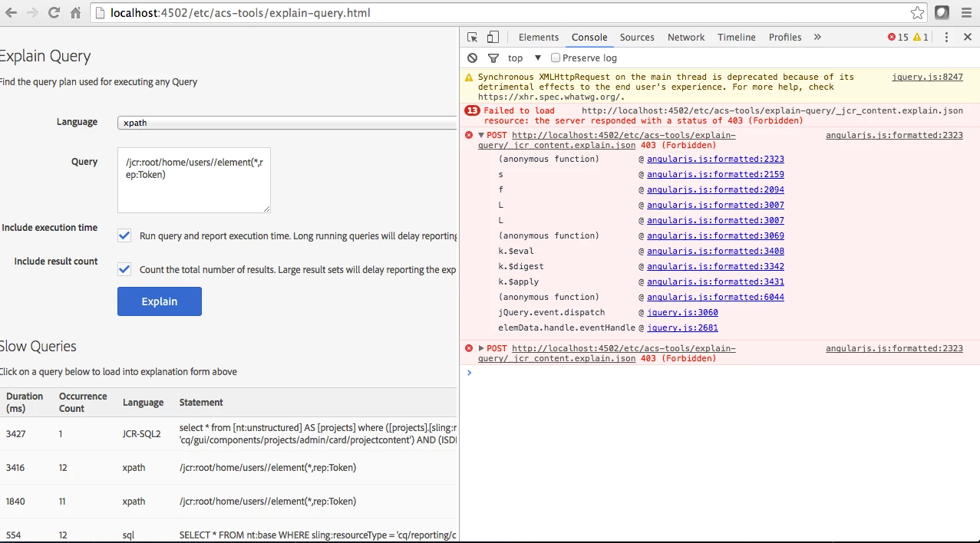This screenshot has width=980, height=543.
Task: Load the sql slow query with duration 554
Action: tap(229, 531)
